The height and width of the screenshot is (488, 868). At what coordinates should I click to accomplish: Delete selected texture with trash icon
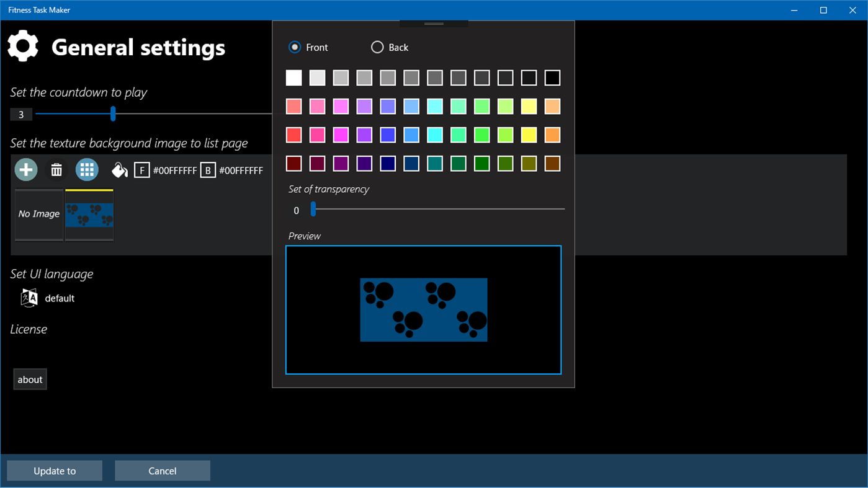pyautogui.click(x=56, y=170)
